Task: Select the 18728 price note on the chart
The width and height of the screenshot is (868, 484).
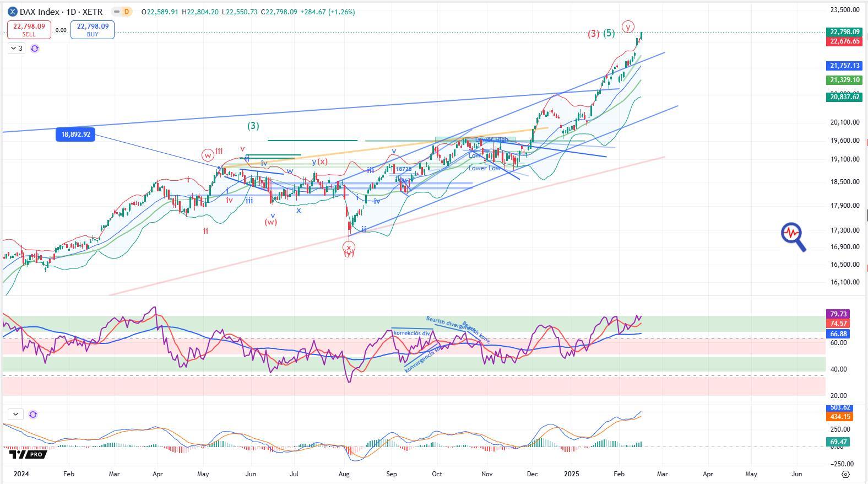Action: (x=404, y=169)
